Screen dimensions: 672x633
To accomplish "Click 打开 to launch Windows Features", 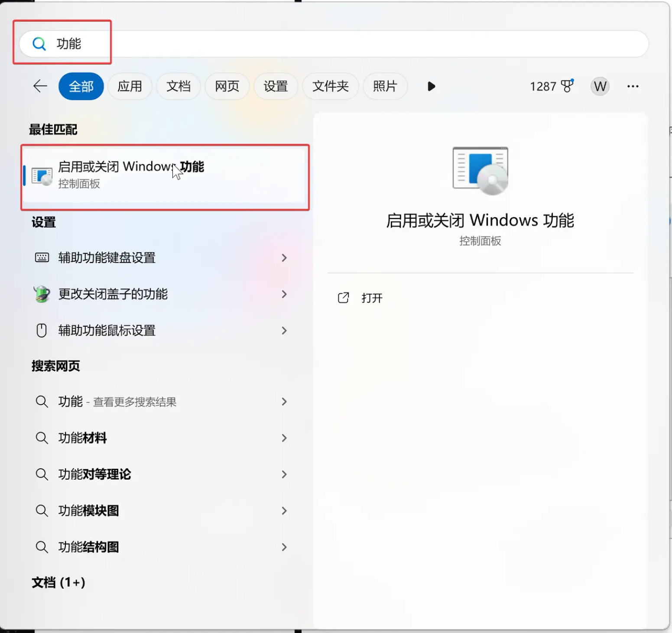I will point(372,298).
